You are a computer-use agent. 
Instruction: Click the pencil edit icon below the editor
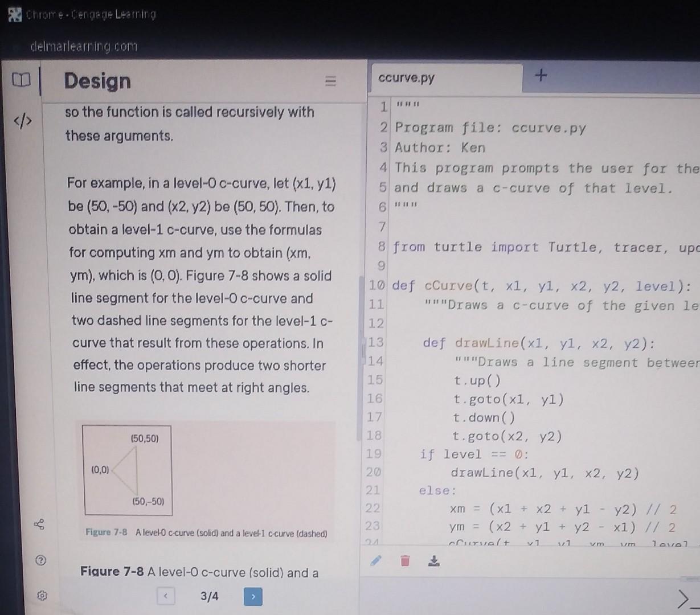coord(376,561)
